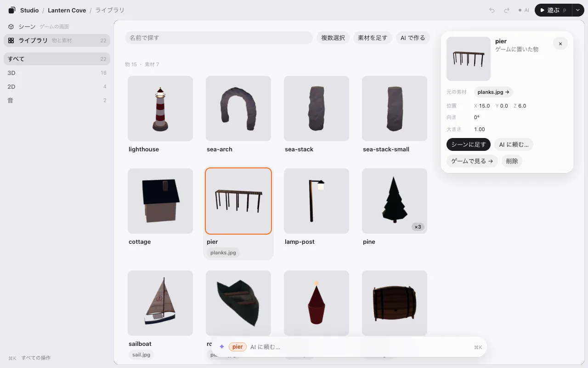Screen dimensions: 588x368
Task: Click the Studio logo icon
Action: (x=12, y=10)
